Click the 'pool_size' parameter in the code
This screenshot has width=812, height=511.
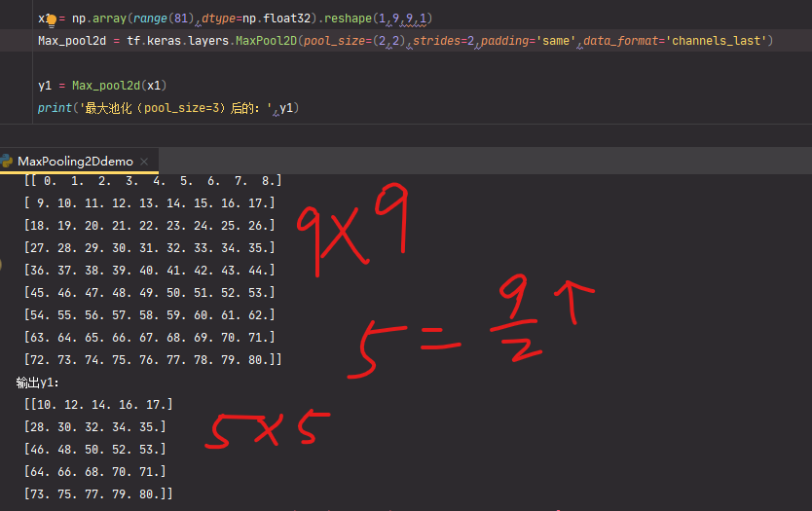(334, 41)
